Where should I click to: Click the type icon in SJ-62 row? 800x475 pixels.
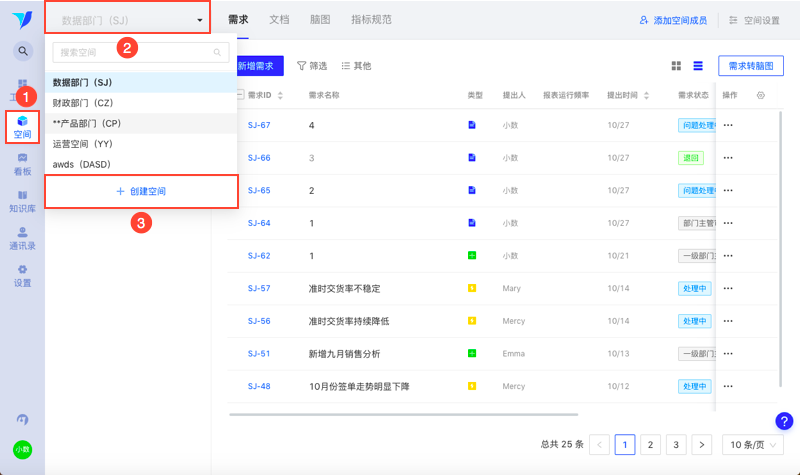[x=472, y=256]
